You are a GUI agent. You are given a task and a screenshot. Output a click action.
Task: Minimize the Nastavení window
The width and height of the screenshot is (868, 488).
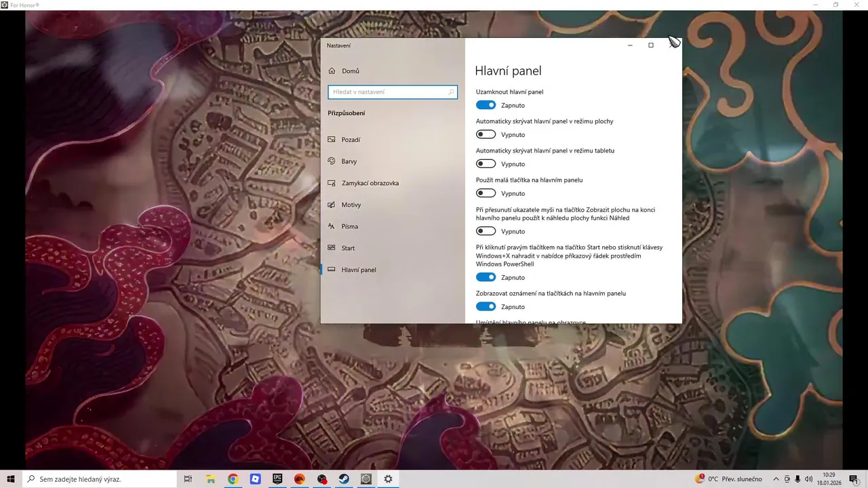[x=630, y=45]
